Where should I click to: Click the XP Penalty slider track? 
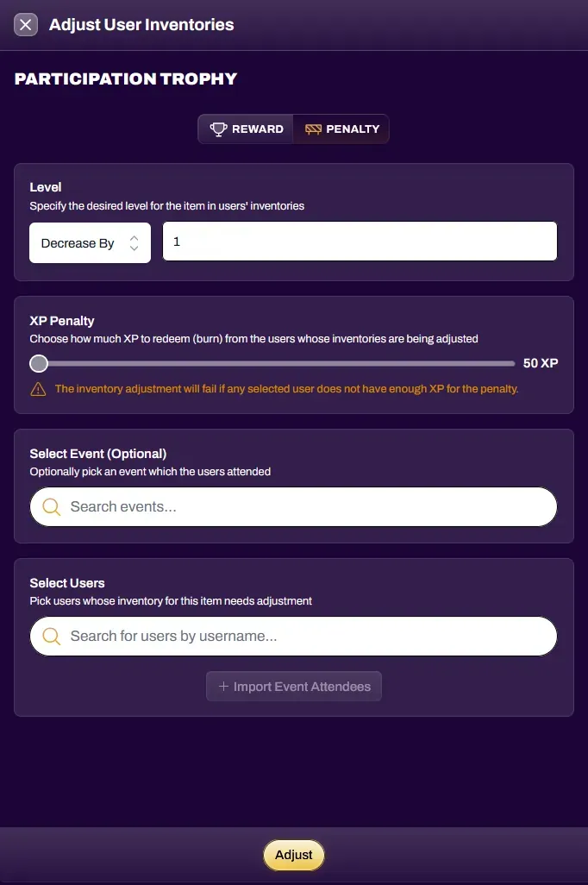click(272, 363)
